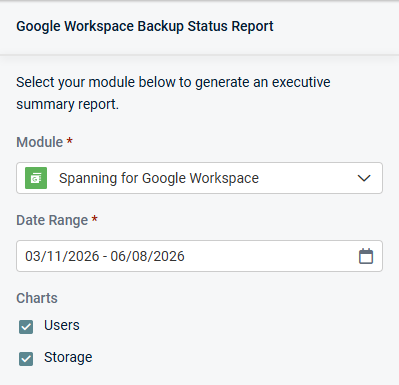Click the Charts section label
The width and height of the screenshot is (399, 385).
coord(37,298)
